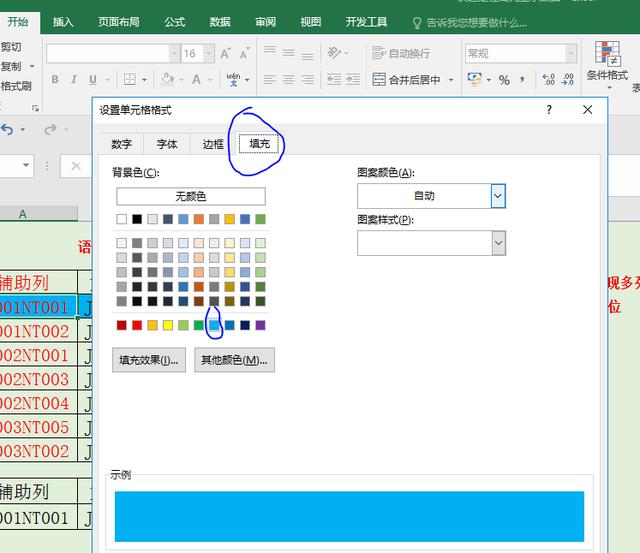The image size is (640, 553).
Task: Open the 开发工具 ribbon tab
Action: pyautogui.click(x=366, y=22)
